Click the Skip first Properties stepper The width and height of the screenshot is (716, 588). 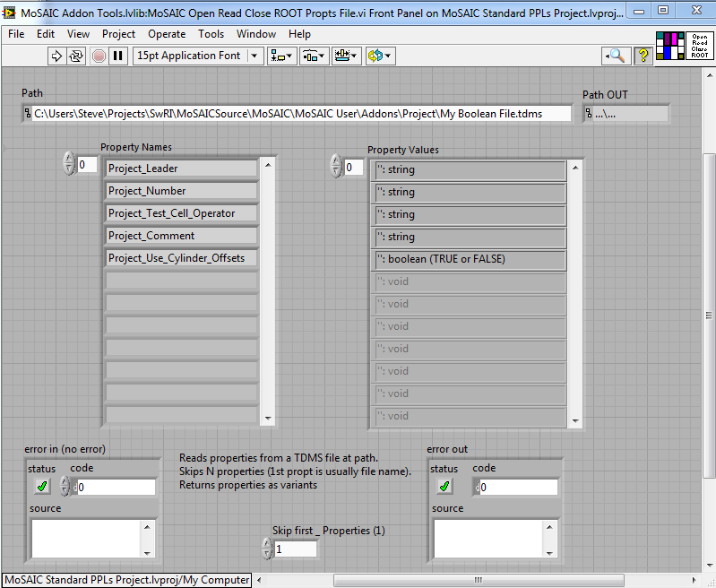pyautogui.click(x=268, y=549)
